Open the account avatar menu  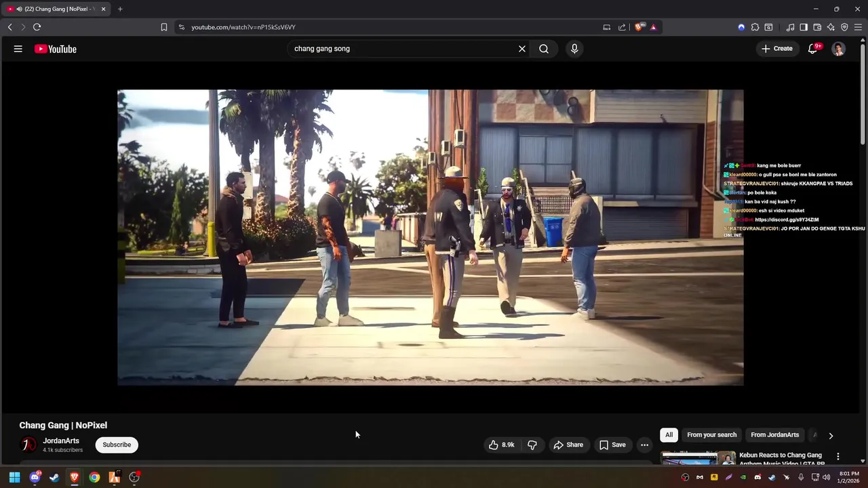point(839,49)
